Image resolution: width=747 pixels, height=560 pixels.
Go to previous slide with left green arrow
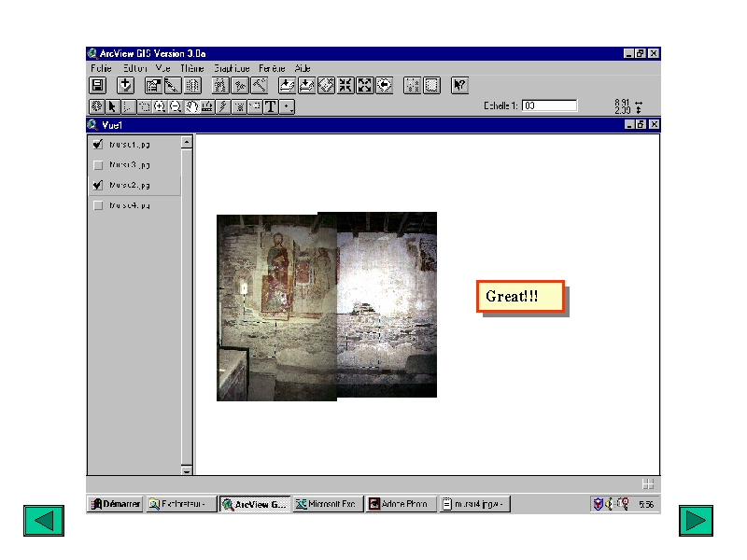pyautogui.click(x=44, y=521)
